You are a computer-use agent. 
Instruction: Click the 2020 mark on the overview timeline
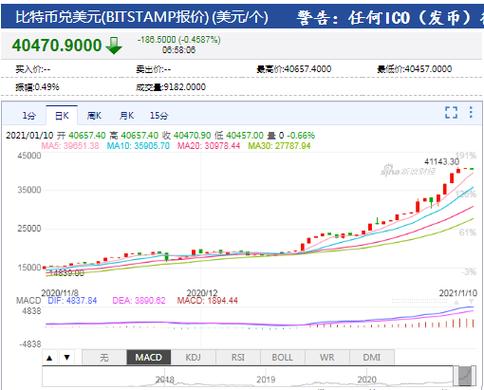click(x=367, y=380)
